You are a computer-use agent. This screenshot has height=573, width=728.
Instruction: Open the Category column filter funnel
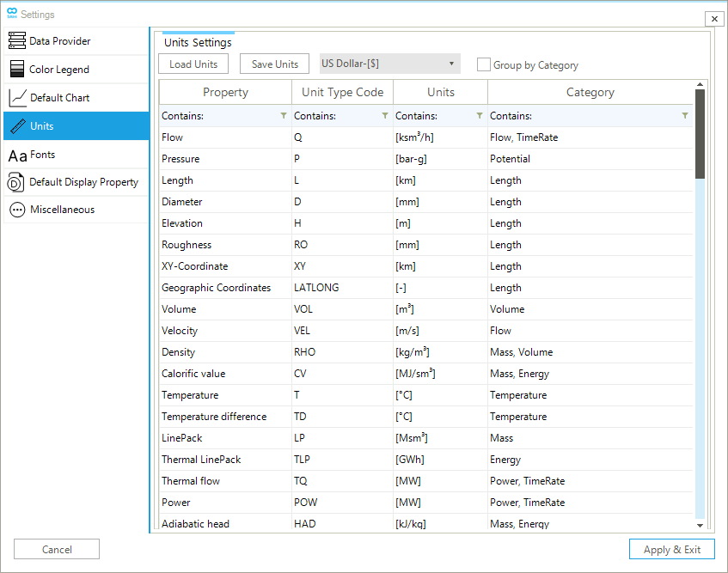pos(685,116)
